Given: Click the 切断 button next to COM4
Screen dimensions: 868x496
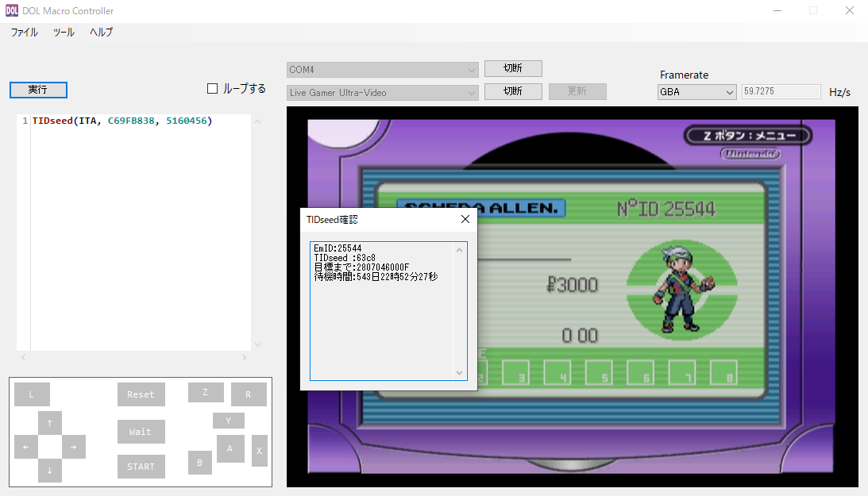Looking at the screenshot, I should click(x=513, y=68).
